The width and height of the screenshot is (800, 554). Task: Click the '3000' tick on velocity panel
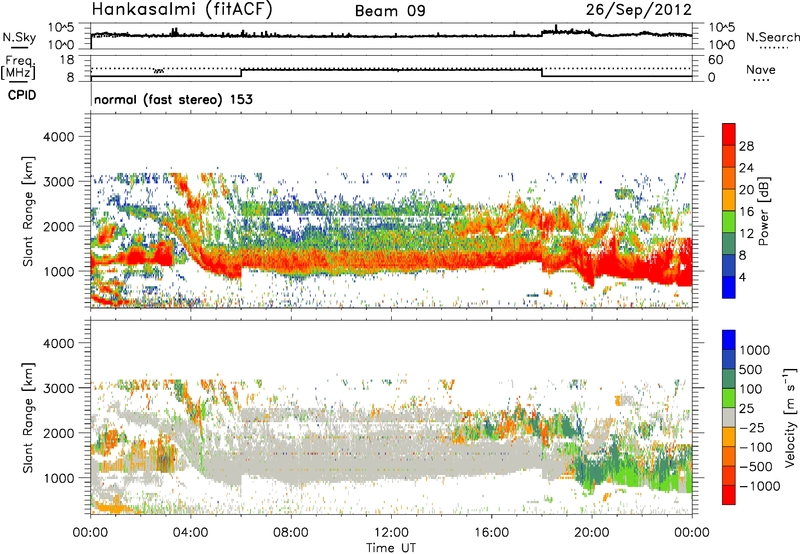[x=59, y=388]
